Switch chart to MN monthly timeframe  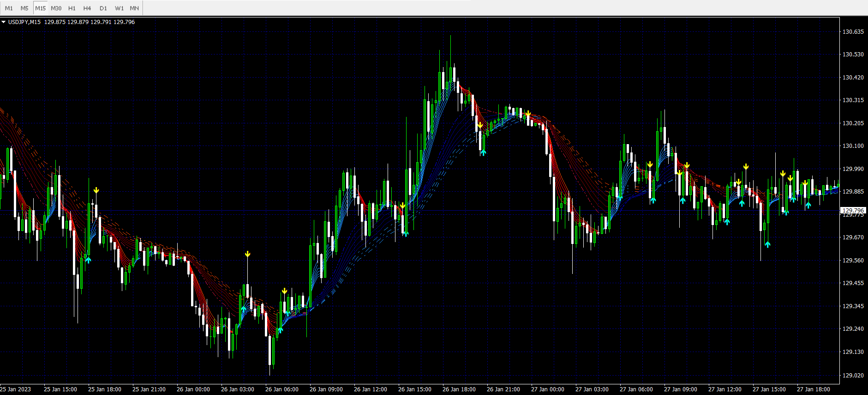point(134,8)
